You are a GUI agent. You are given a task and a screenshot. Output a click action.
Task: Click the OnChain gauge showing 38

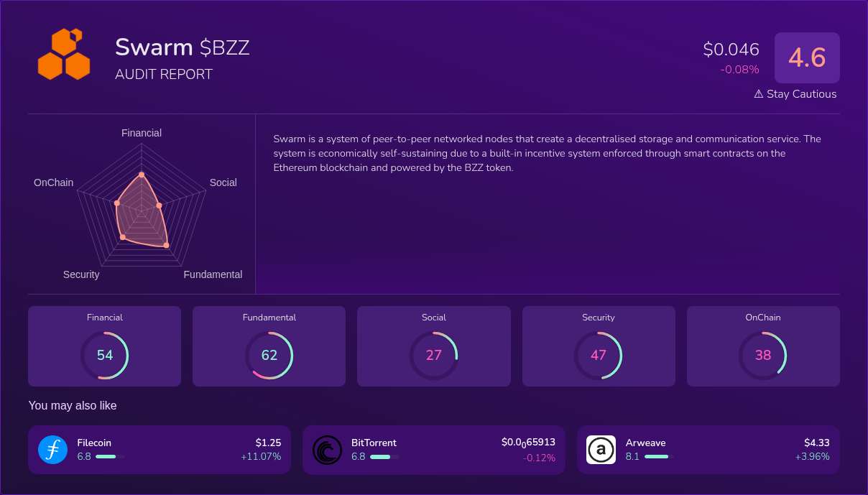coord(763,355)
